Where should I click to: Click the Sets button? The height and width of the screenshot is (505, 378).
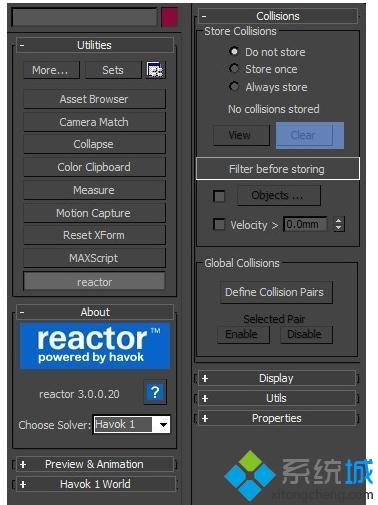click(113, 70)
